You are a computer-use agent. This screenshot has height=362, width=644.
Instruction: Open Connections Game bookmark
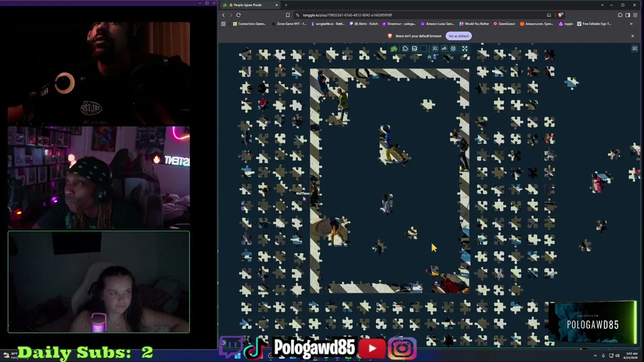click(x=249, y=24)
